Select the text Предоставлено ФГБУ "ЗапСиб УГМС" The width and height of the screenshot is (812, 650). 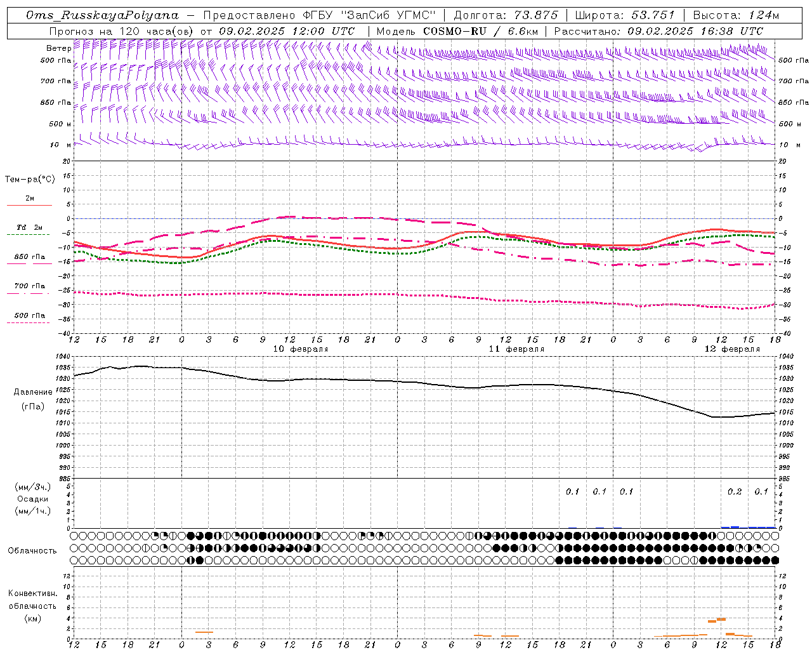point(320,15)
